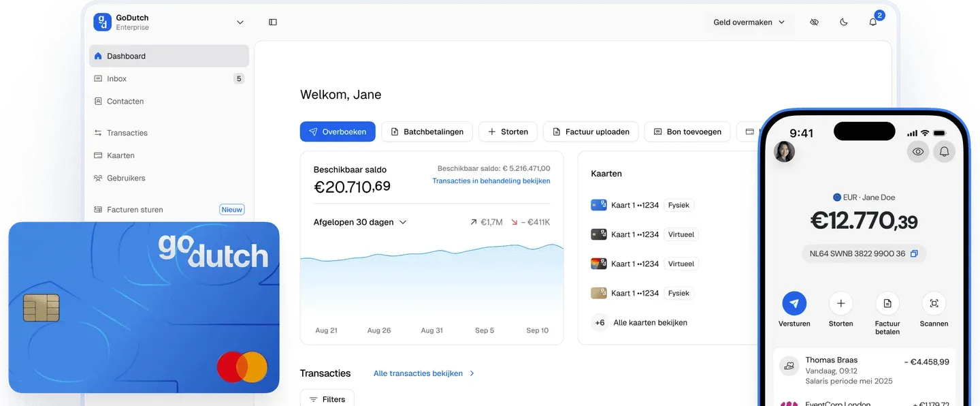This screenshot has width=980, height=406.
Task: Go to Contacten in the sidebar
Action: click(x=169, y=101)
